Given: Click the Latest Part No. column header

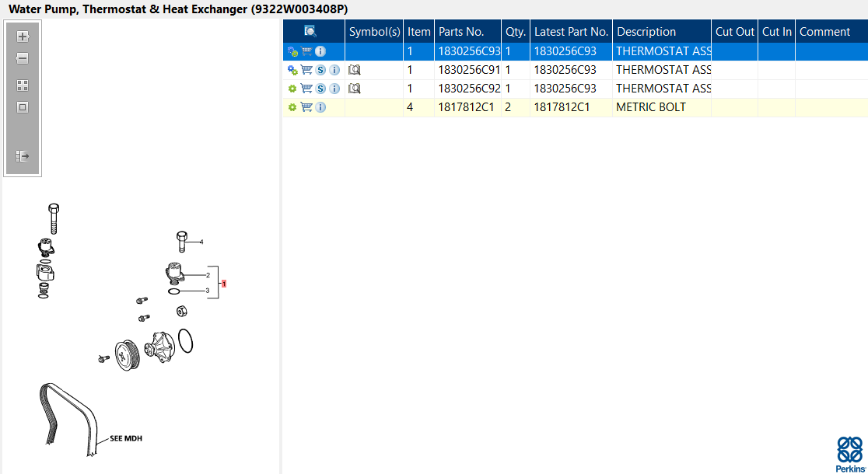Looking at the screenshot, I should click(x=571, y=32).
